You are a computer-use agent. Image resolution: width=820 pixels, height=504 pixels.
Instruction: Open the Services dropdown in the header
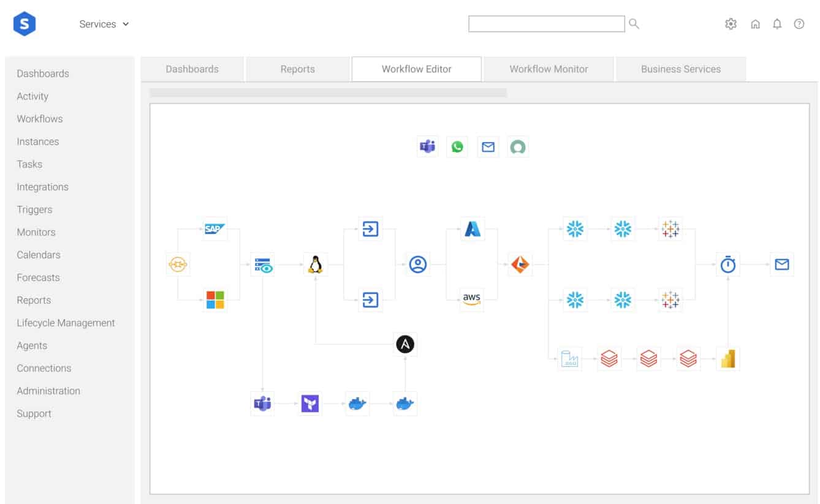tap(104, 24)
